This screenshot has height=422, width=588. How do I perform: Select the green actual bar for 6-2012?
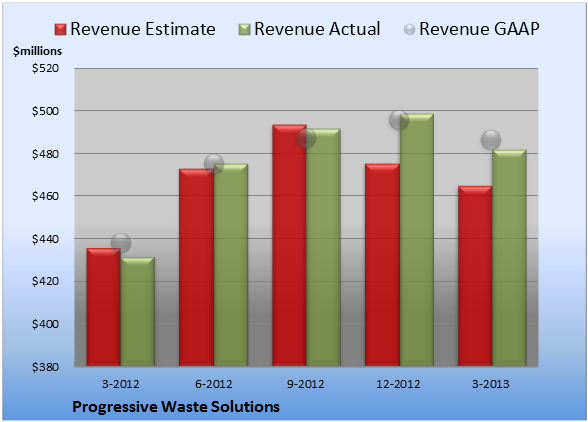point(230,264)
